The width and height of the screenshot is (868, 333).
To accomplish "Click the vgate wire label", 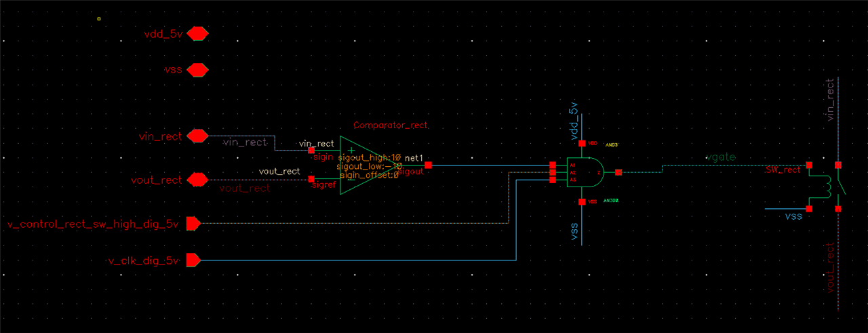I will click(x=720, y=157).
